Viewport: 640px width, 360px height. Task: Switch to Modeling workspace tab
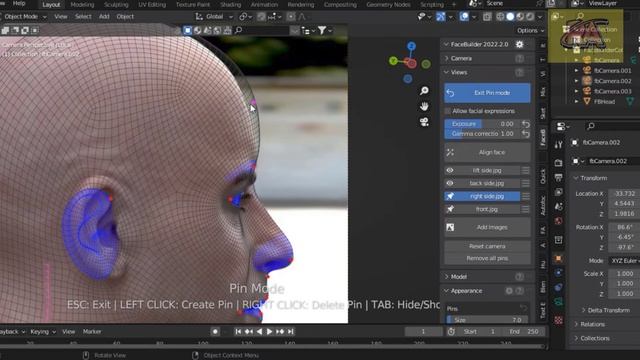(82, 4)
